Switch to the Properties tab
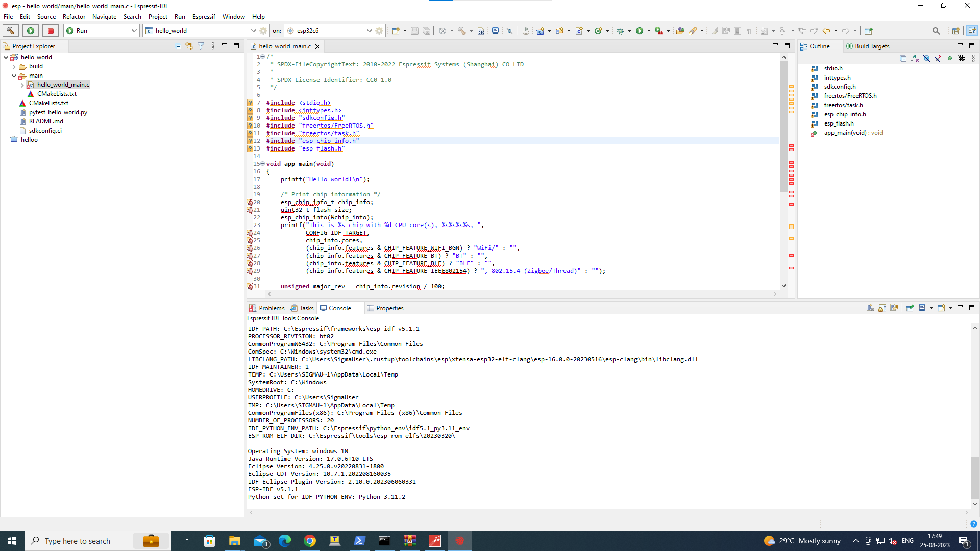 (385, 308)
